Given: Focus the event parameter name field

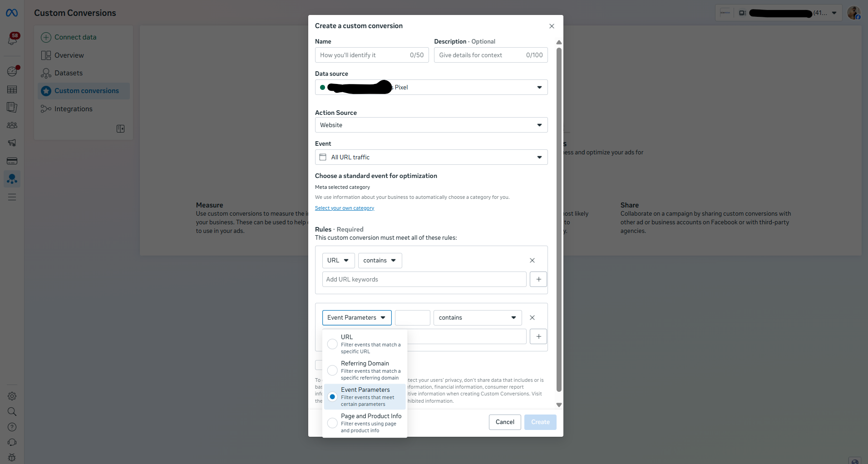Looking at the screenshot, I should tap(413, 318).
